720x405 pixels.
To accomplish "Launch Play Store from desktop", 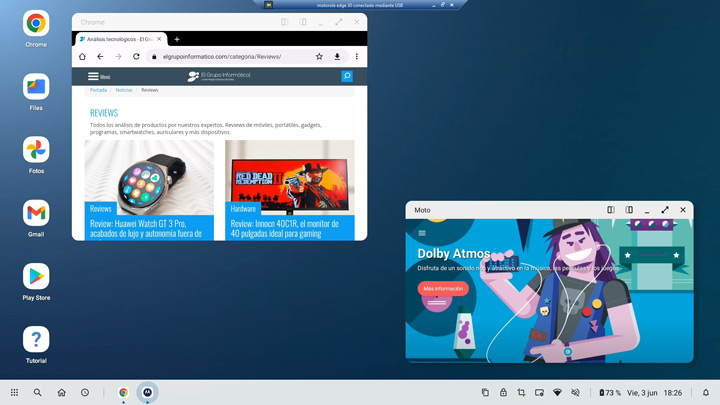I will [x=36, y=276].
